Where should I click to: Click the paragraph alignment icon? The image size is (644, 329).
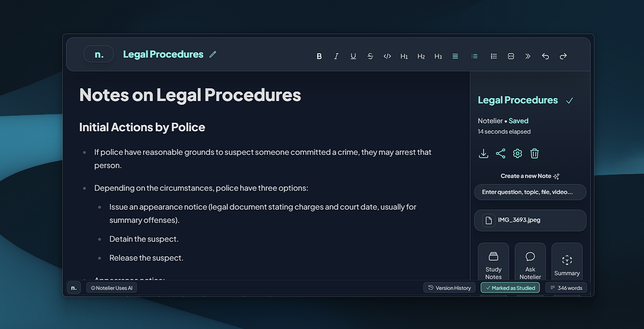[455, 56]
